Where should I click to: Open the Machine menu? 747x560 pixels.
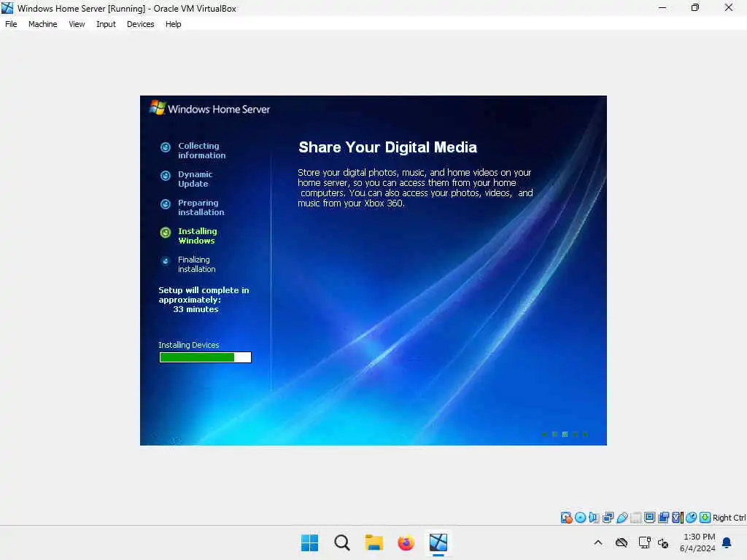(42, 24)
